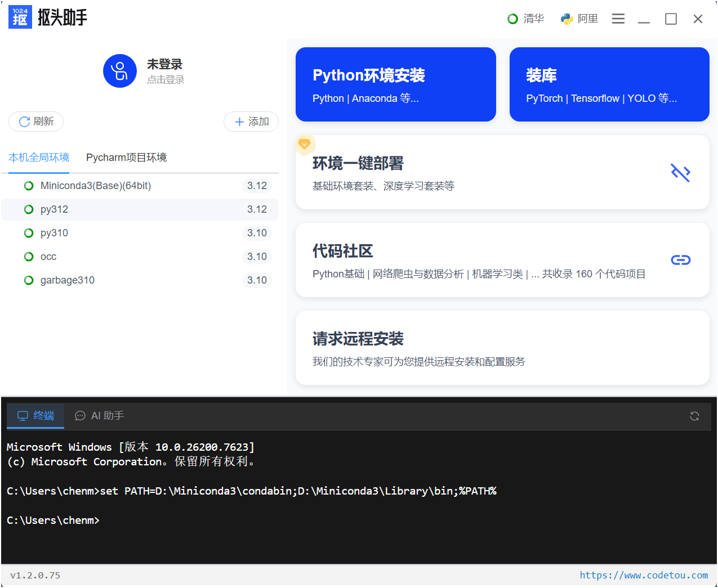Click the 抠头助手 logo icon
Viewport: 718px width, 588px height.
pos(20,17)
